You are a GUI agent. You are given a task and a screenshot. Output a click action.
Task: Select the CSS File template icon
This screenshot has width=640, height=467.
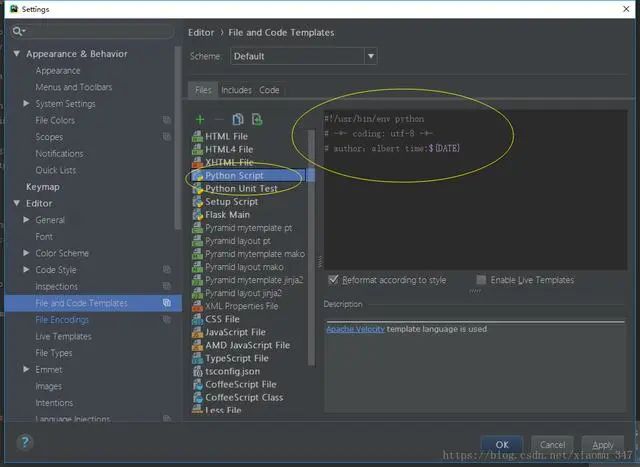[198, 319]
